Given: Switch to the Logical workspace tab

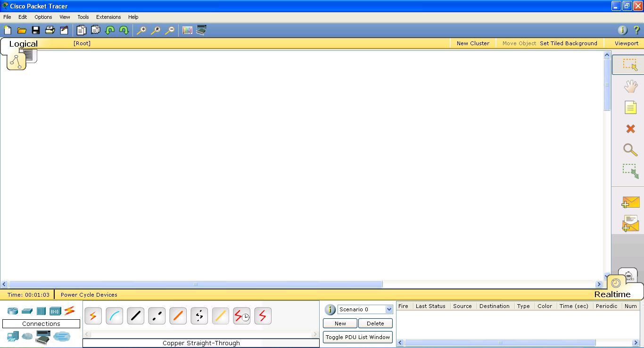Looking at the screenshot, I should click(x=23, y=44).
